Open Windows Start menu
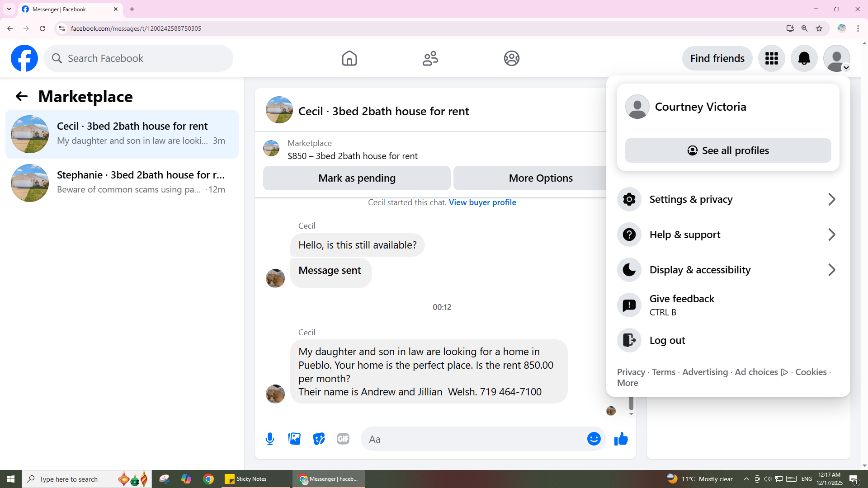The height and width of the screenshot is (488, 868). (11, 479)
